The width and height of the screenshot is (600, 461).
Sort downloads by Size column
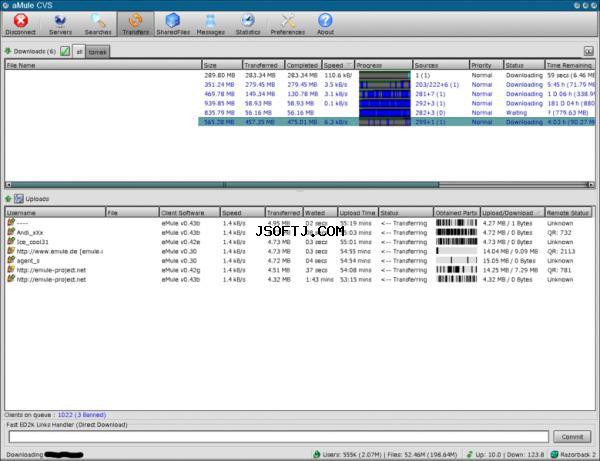tap(222, 65)
